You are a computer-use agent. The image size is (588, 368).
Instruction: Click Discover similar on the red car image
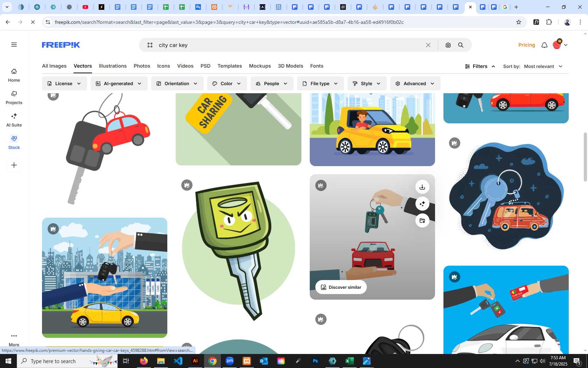click(341, 287)
